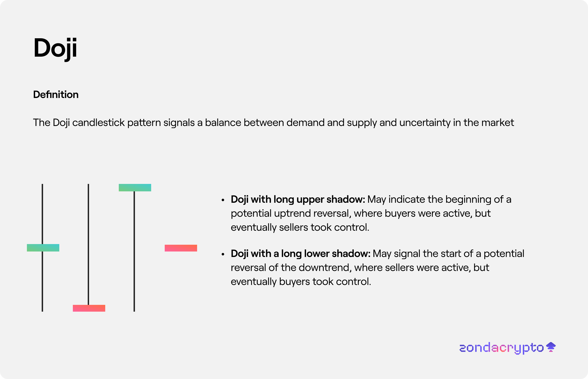Click the zondacrypto brand wordmark
This screenshot has width=588, height=379.
click(x=501, y=348)
